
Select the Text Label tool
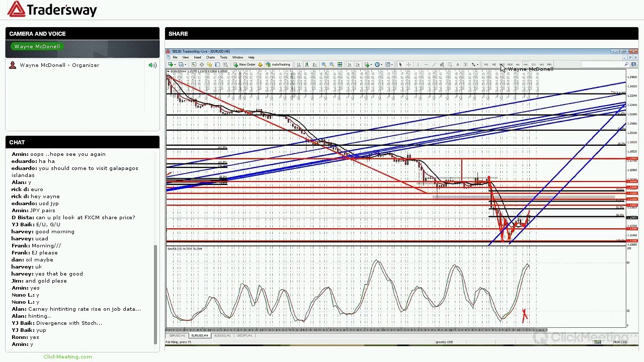coord(465,64)
